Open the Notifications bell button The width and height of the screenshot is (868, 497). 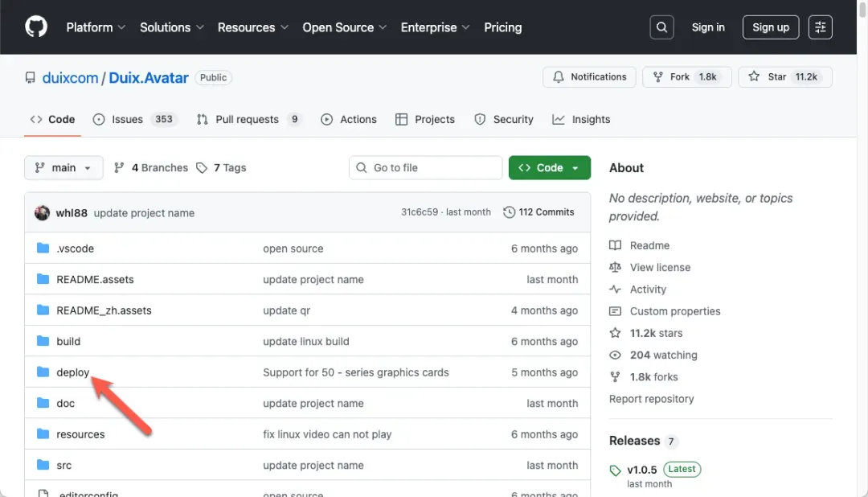589,77
